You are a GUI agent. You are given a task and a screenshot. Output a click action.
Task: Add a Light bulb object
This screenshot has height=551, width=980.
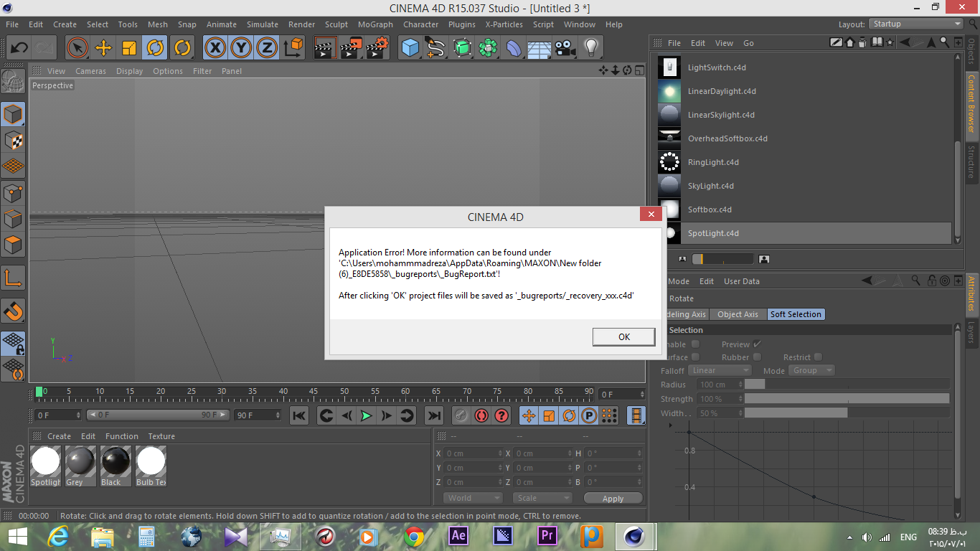point(591,48)
